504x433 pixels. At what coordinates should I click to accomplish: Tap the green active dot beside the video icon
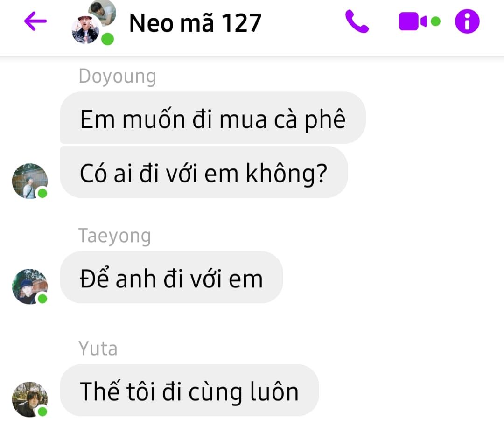tap(435, 21)
